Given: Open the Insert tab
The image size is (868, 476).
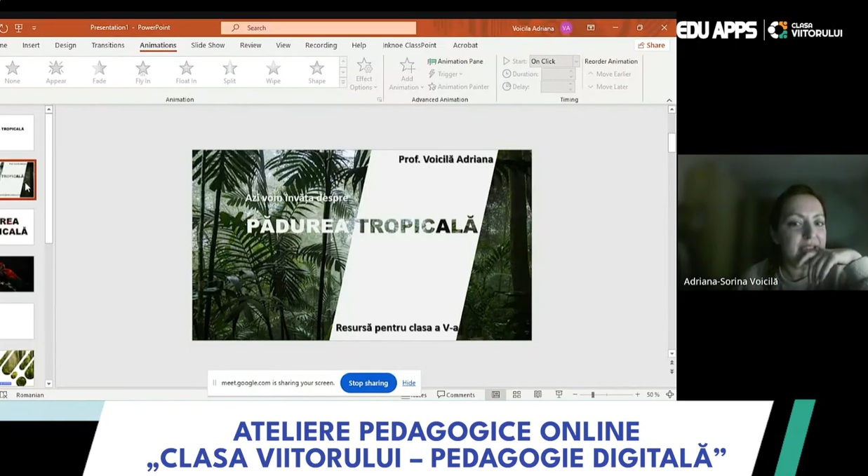Looking at the screenshot, I should coord(31,45).
